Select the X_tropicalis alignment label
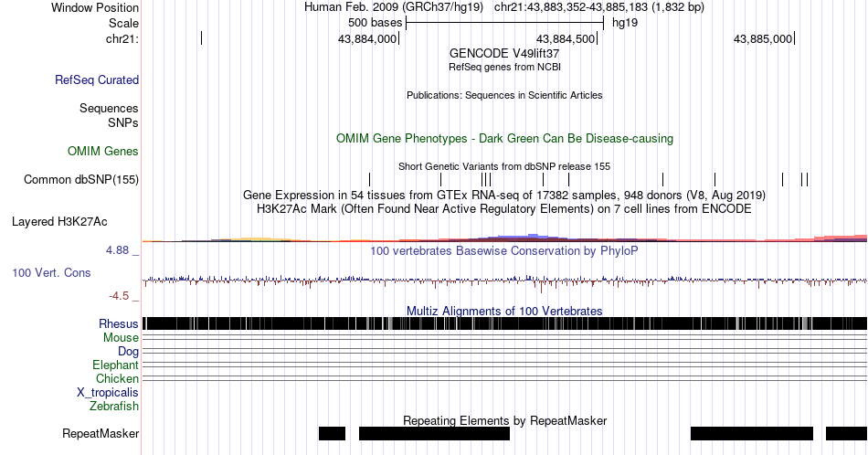This screenshot has height=455, width=868. click(108, 393)
